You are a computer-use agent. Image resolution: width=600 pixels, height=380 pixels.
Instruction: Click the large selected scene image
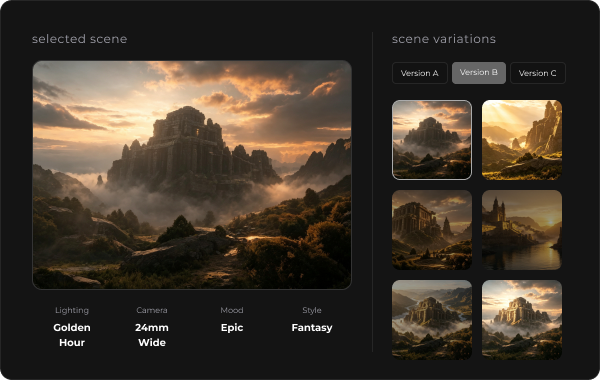192,175
